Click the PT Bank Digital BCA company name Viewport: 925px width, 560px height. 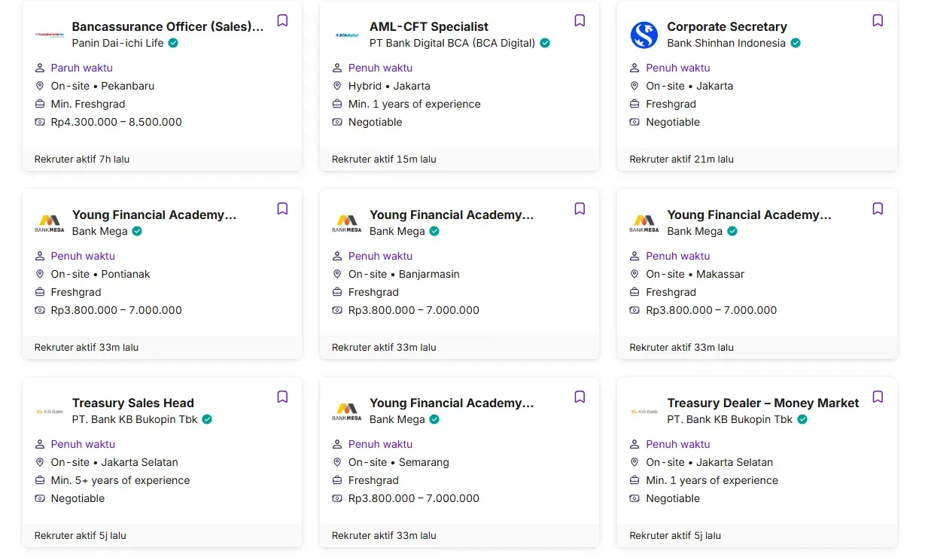(x=452, y=43)
